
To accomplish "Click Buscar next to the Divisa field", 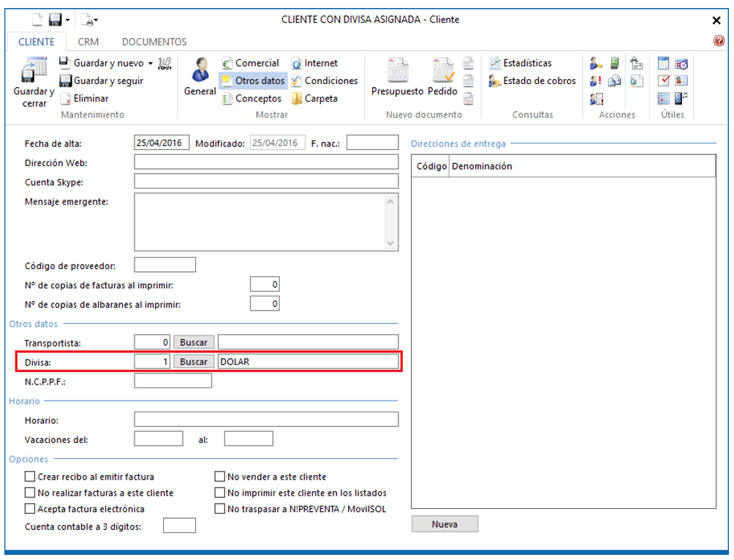I will [194, 362].
